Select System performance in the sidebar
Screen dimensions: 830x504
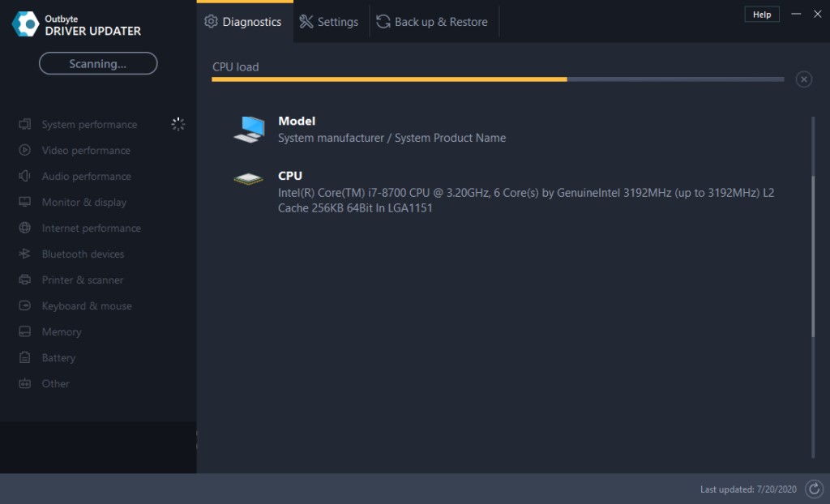click(89, 125)
